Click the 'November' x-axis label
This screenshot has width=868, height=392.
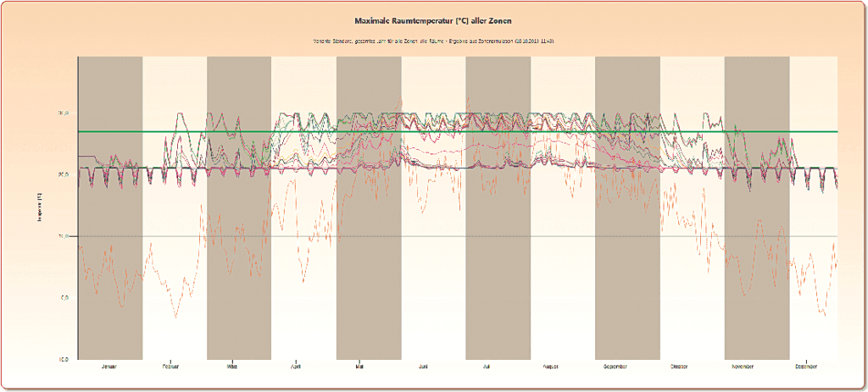743,367
